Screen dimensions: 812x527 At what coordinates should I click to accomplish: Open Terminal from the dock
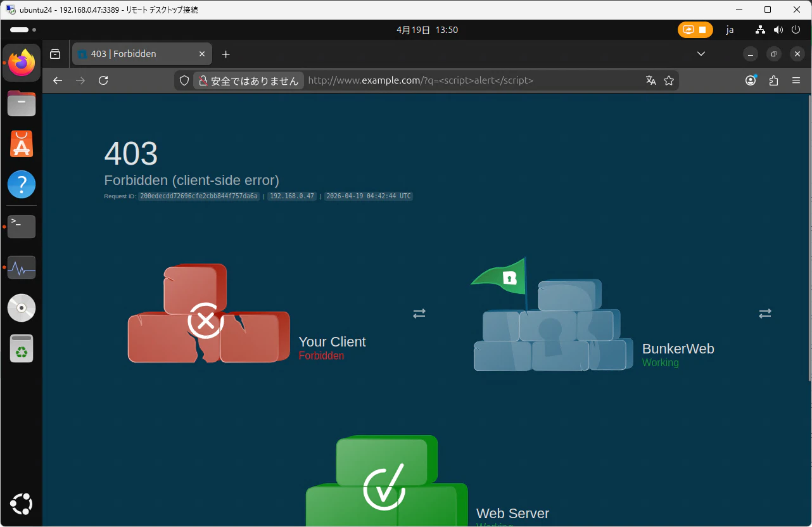[x=22, y=226]
